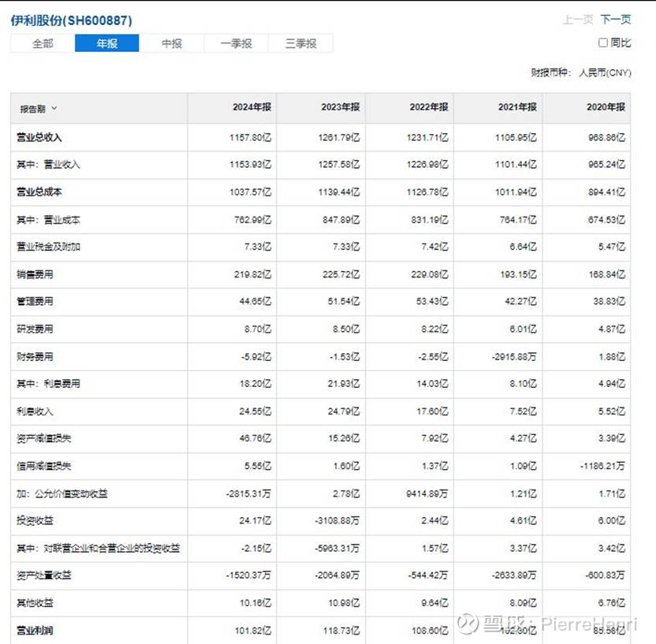The image size is (656, 644).
Task: Click the -5963.31万 associate investment value
Action: tap(337, 549)
